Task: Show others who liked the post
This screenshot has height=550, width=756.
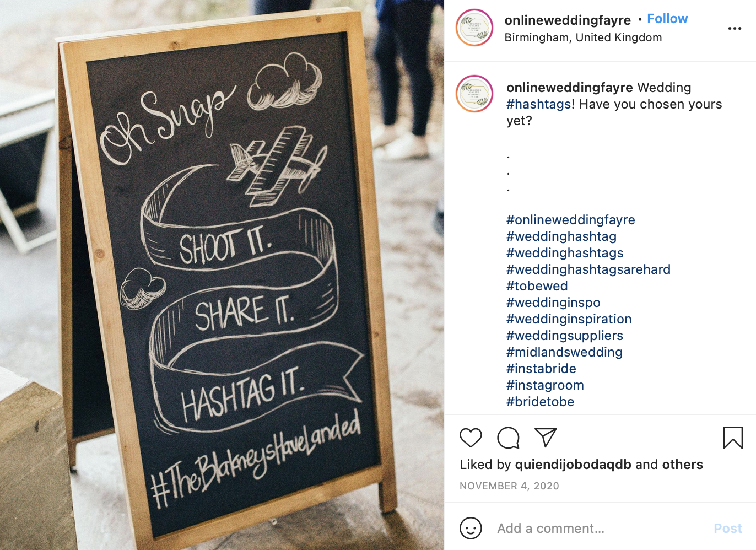Action: click(682, 465)
